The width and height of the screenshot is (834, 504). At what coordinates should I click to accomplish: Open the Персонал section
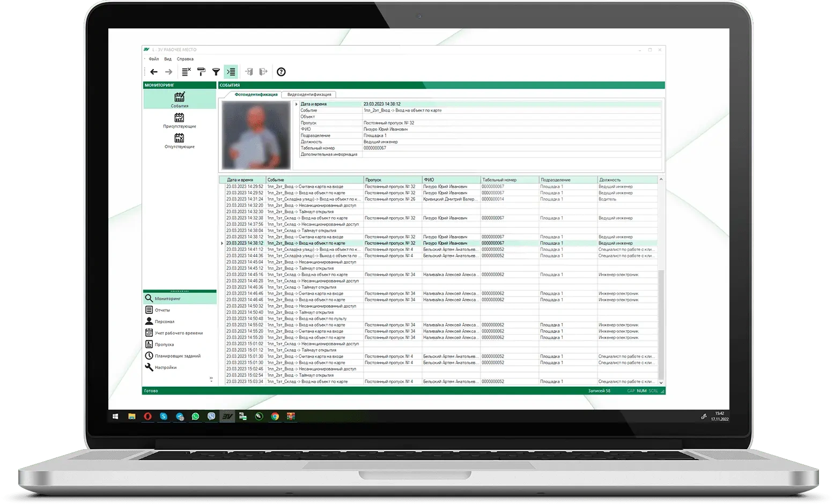tap(164, 322)
